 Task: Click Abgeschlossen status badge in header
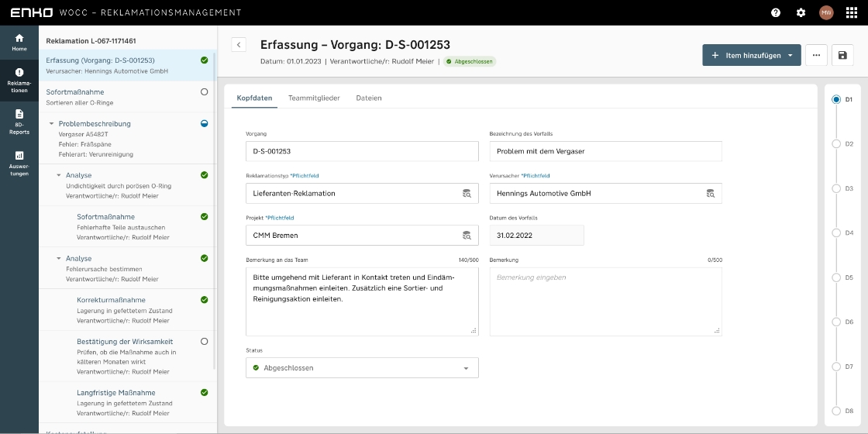[470, 61]
